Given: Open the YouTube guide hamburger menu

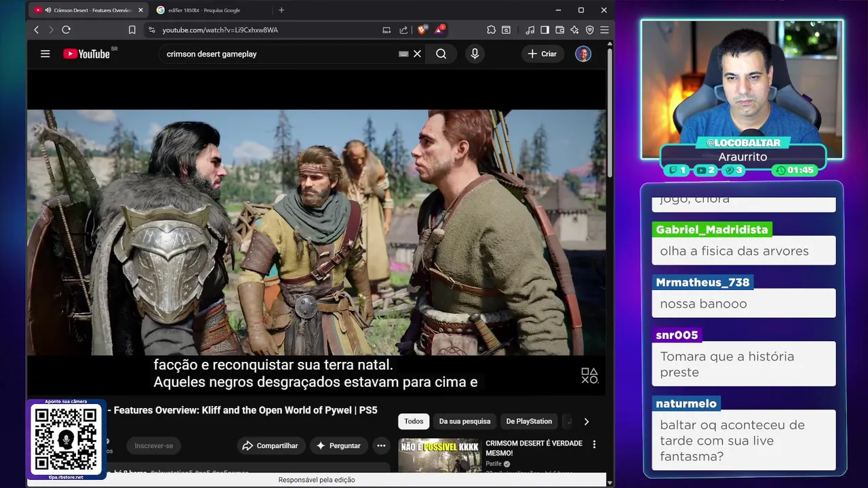Looking at the screenshot, I should (45, 54).
